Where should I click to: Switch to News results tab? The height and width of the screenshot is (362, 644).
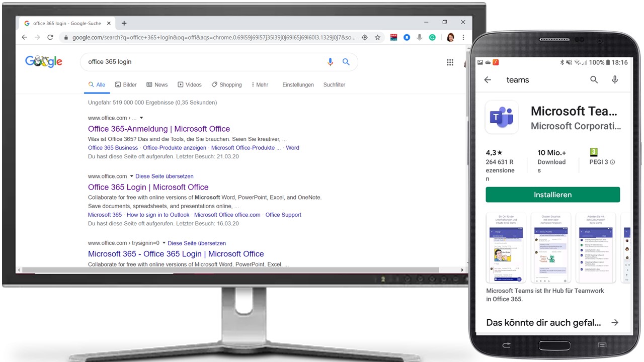[x=157, y=85]
